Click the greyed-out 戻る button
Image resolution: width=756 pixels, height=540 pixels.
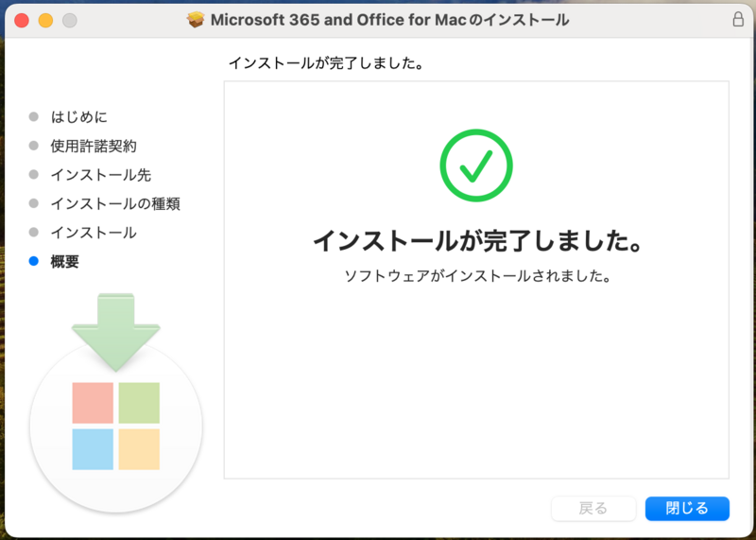[593, 509]
